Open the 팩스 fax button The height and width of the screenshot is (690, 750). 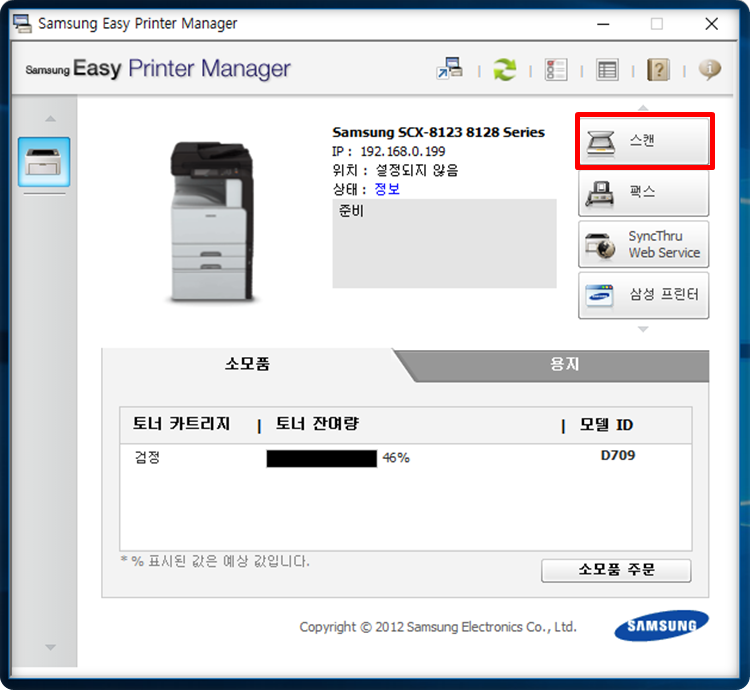pyautogui.click(x=644, y=193)
